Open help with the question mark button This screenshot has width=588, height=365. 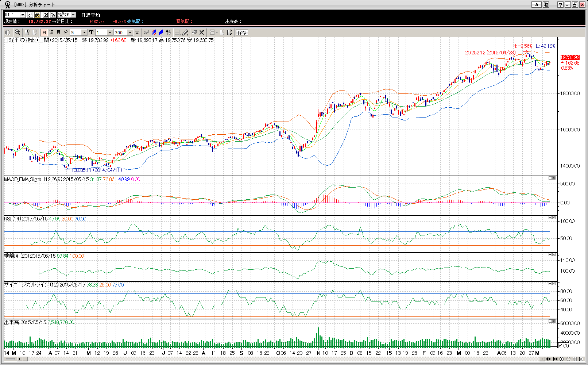click(560, 5)
